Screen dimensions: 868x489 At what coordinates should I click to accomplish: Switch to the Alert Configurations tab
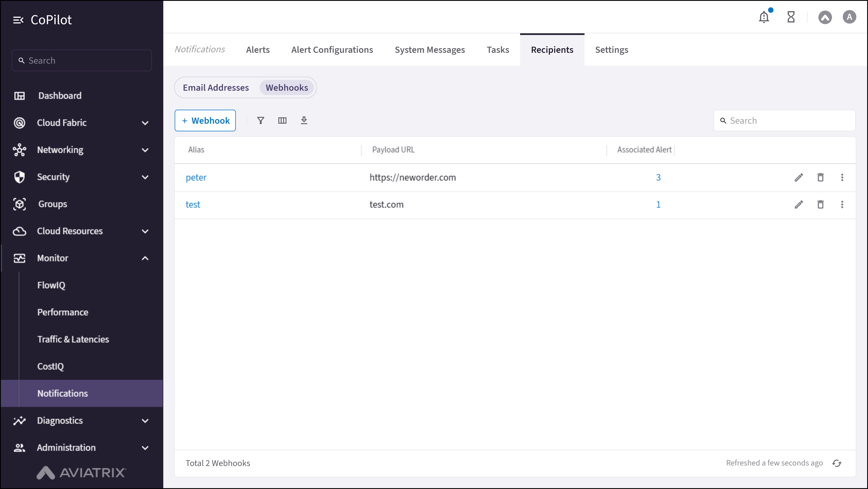coord(332,50)
